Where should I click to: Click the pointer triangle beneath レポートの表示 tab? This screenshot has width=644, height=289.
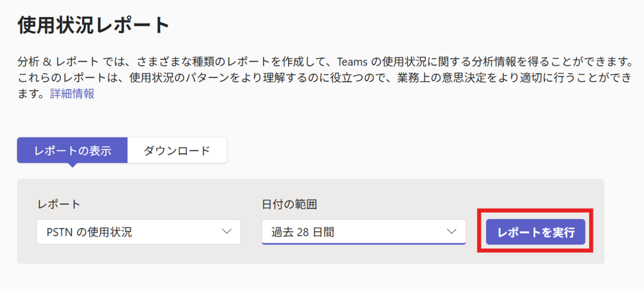point(72,165)
